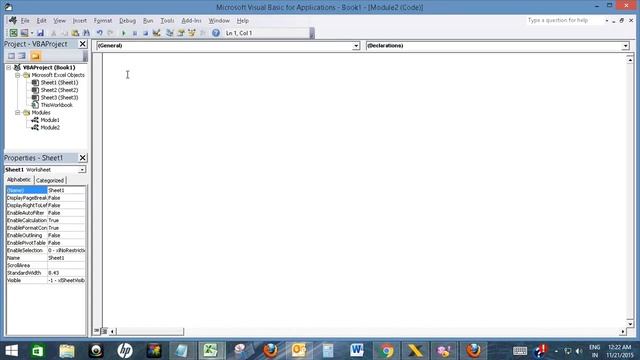
Task: Open the File menu
Action: (x=25, y=20)
